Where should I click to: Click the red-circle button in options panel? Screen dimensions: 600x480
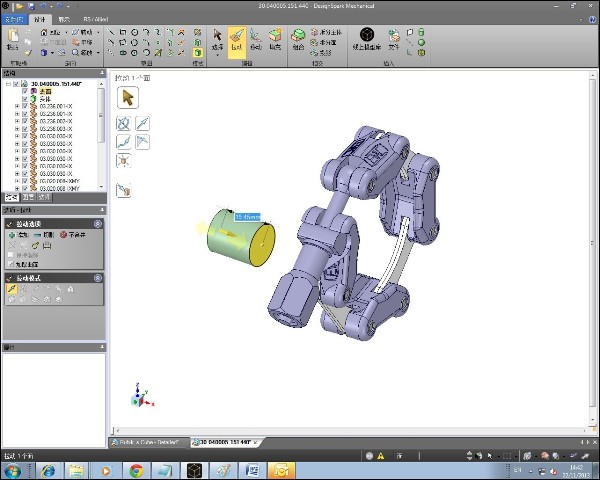63,234
